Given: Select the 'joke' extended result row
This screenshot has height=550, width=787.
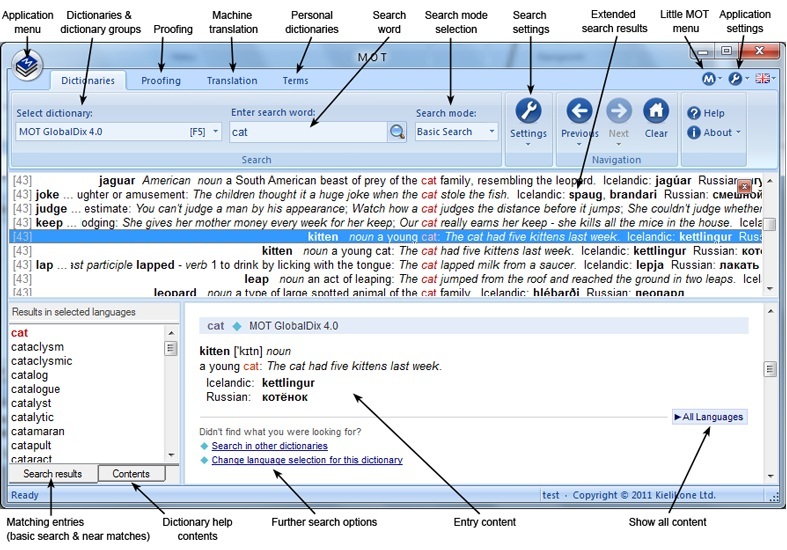Looking at the screenshot, I should click(385, 195).
